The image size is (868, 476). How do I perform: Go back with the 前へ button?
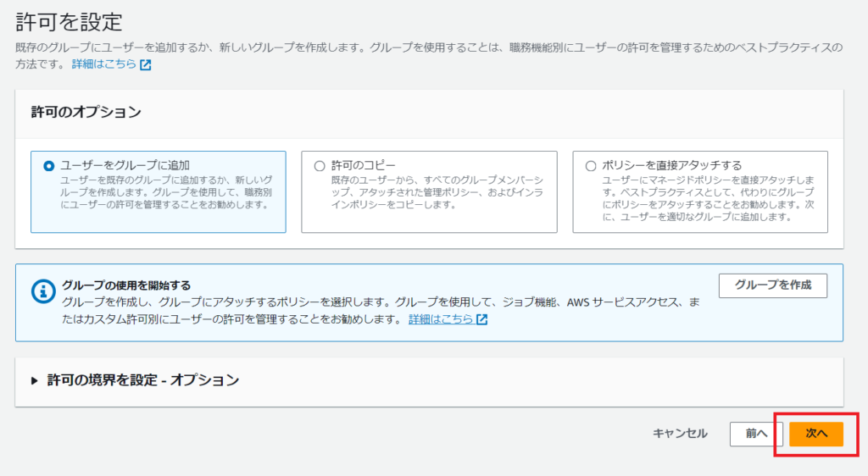click(x=756, y=434)
